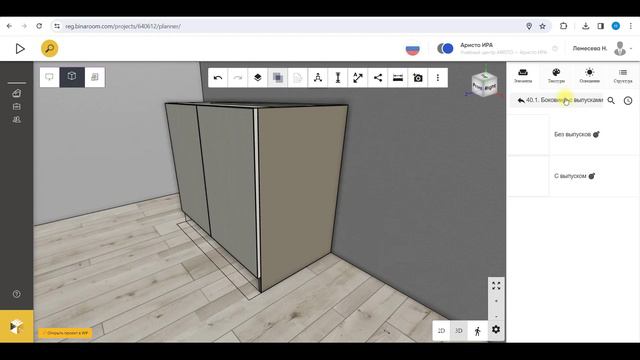Click the undo arrow in toolbar
The image size is (640, 360).
point(218,78)
